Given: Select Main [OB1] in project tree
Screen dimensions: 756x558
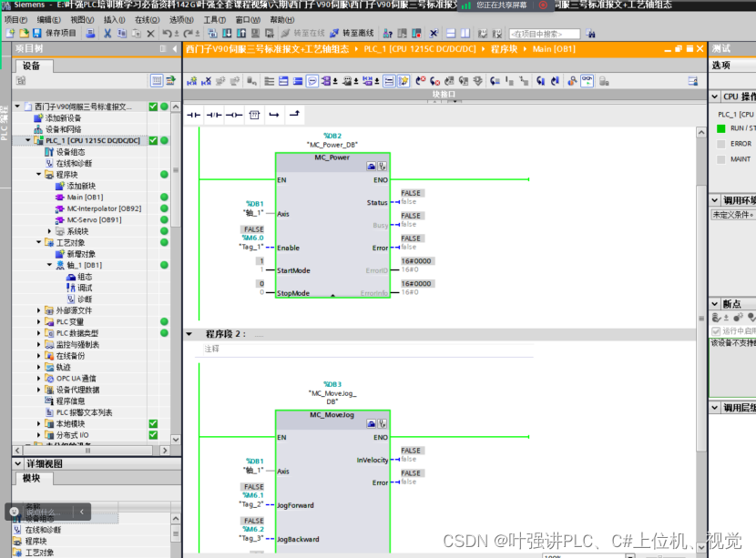Looking at the screenshot, I should [85, 198].
